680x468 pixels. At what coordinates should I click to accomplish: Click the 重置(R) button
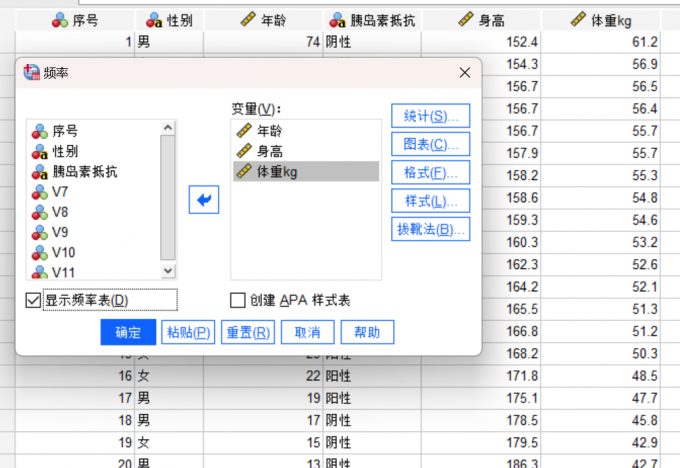tap(248, 332)
